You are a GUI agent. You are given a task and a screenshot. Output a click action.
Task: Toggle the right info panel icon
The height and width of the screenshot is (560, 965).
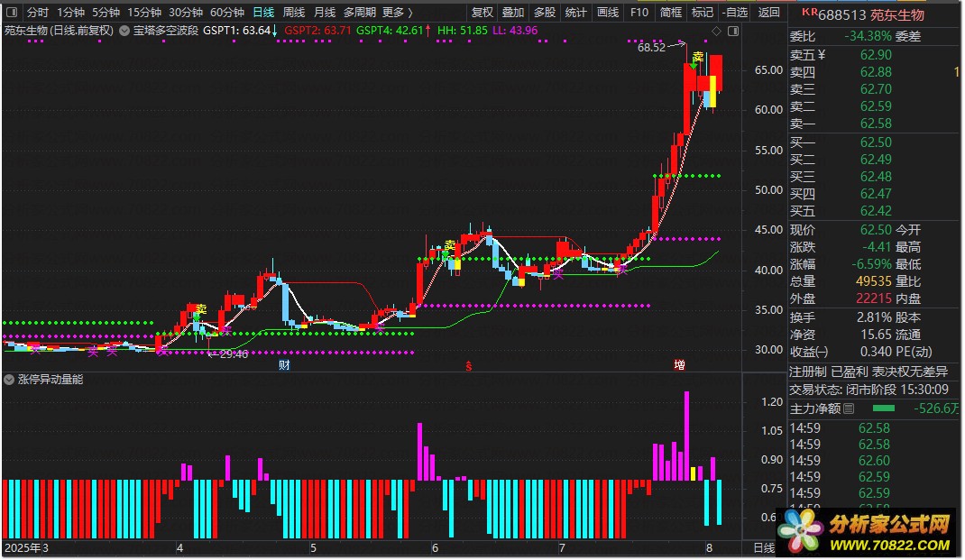[x=733, y=31]
